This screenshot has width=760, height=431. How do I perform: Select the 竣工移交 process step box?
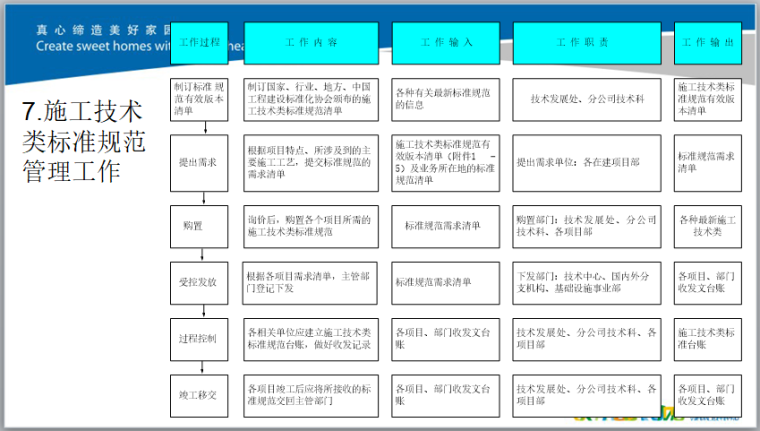coord(199,395)
